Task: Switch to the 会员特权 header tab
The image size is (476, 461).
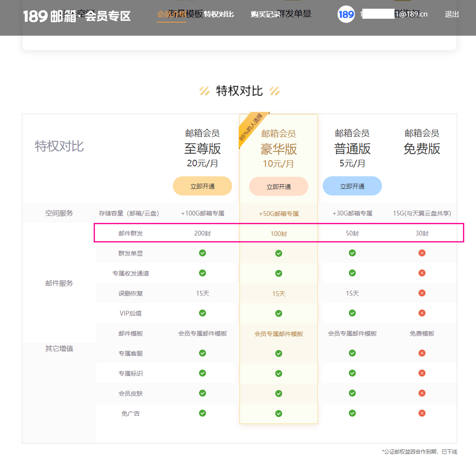Action: [x=172, y=14]
